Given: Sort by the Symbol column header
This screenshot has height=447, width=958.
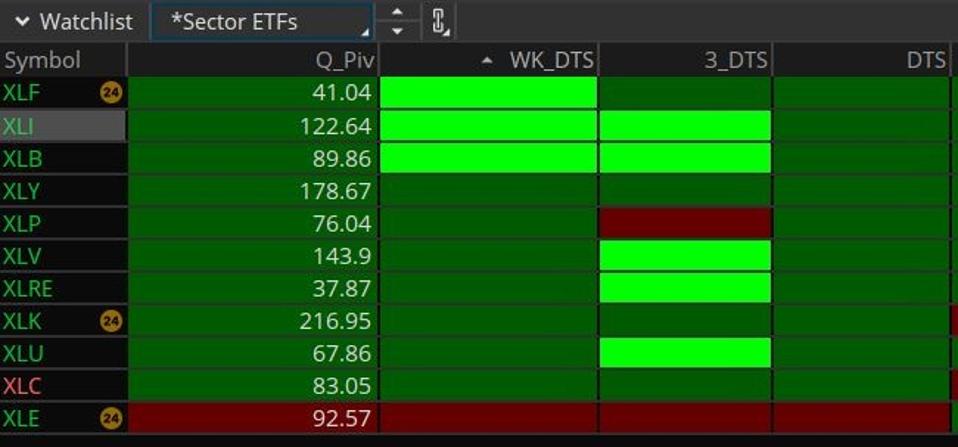Looking at the screenshot, I should click(x=42, y=60).
